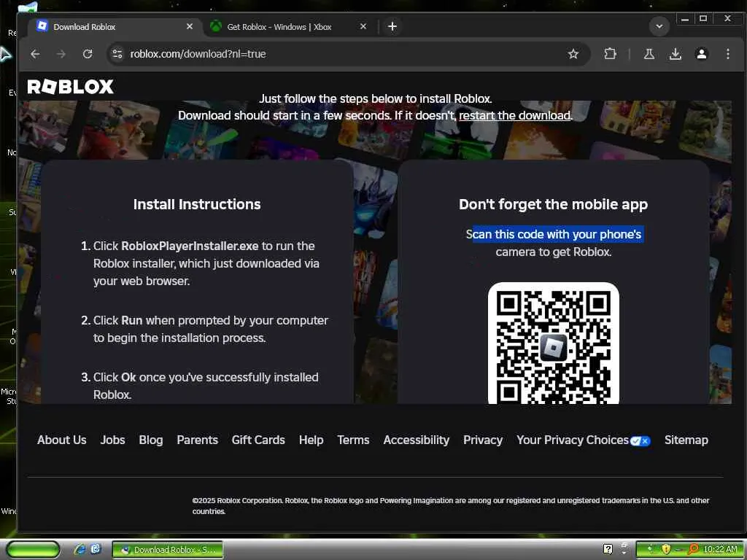
Task: Click the second quick launch icon
Action: click(96, 549)
